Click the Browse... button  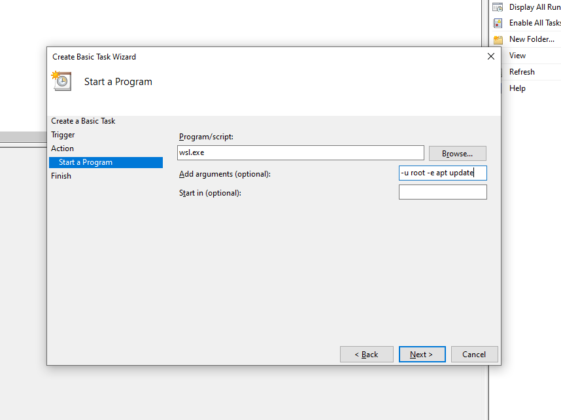[x=458, y=153]
